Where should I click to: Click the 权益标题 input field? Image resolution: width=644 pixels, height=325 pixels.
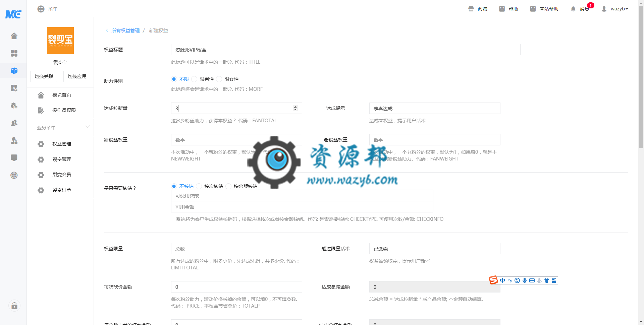[x=345, y=50]
